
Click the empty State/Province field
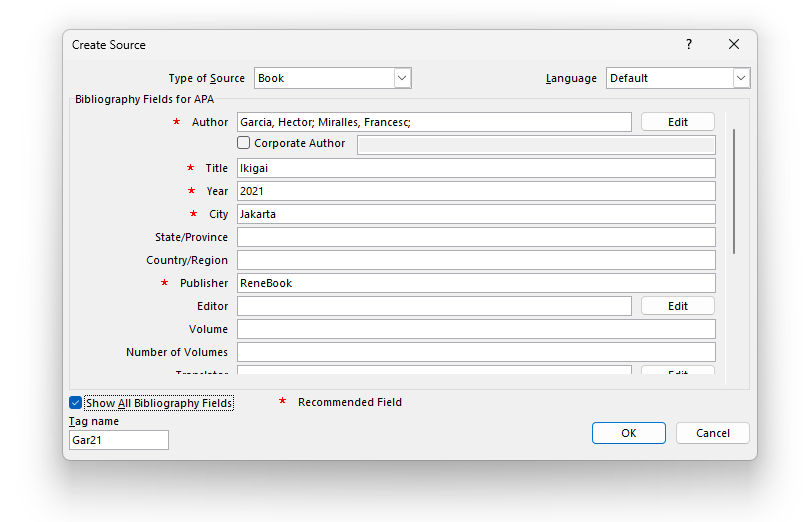[x=476, y=237]
